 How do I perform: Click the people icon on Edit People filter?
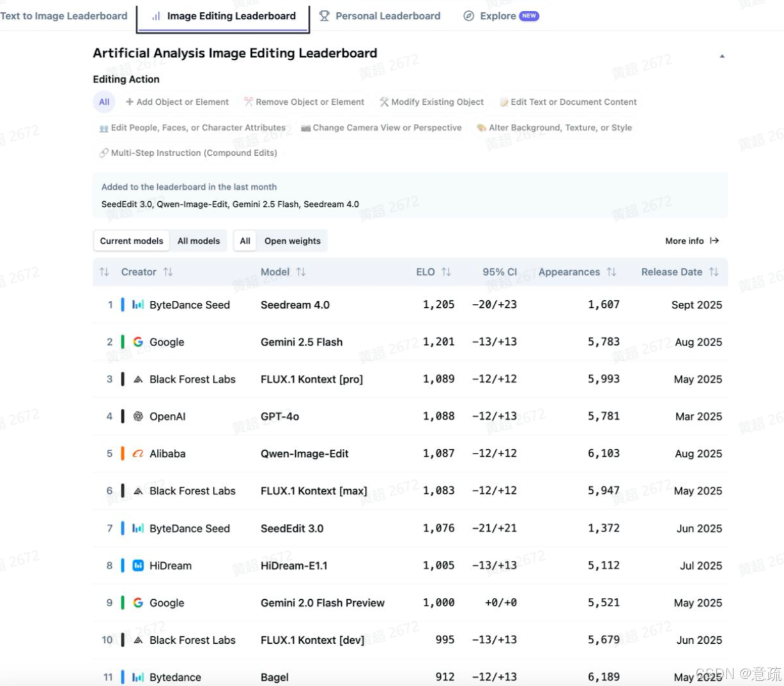click(104, 128)
